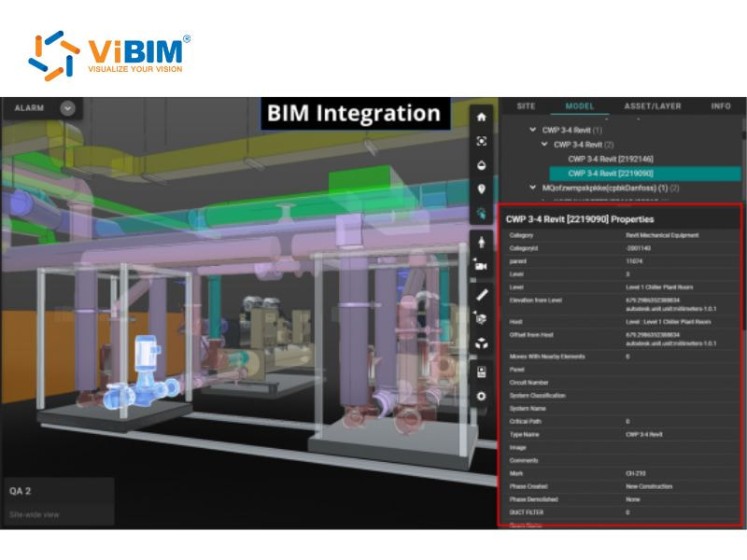Select the CWP 3-4 Revit [2192146] item

tap(610, 160)
